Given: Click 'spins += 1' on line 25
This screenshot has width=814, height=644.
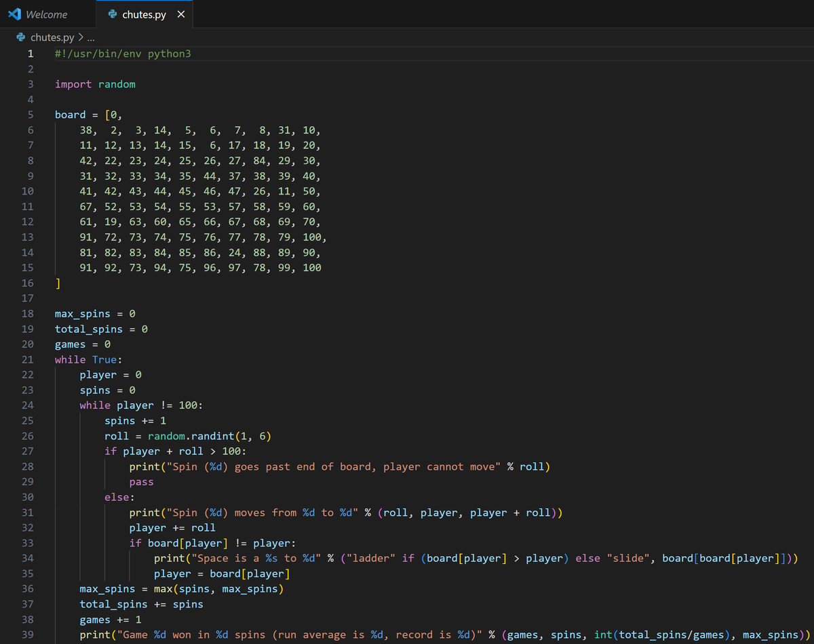Looking at the screenshot, I should [x=135, y=421].
